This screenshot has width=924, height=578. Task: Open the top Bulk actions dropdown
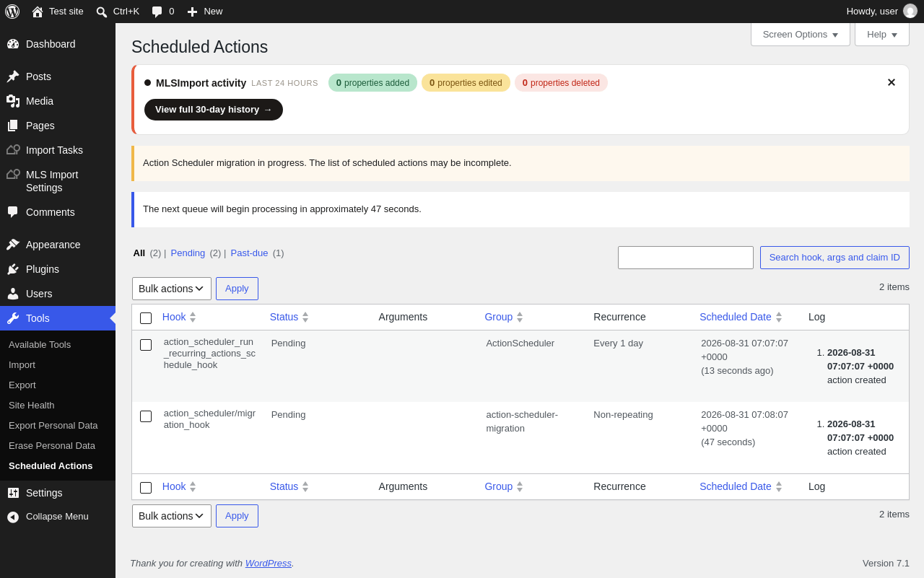172,289
